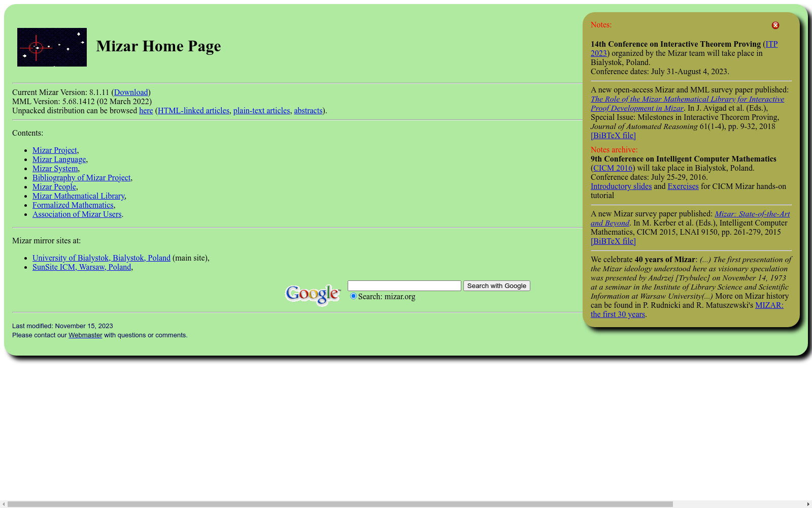The image size is (812, 508).
Task: Go to Mizar Language page
Action: coord(59,160)
